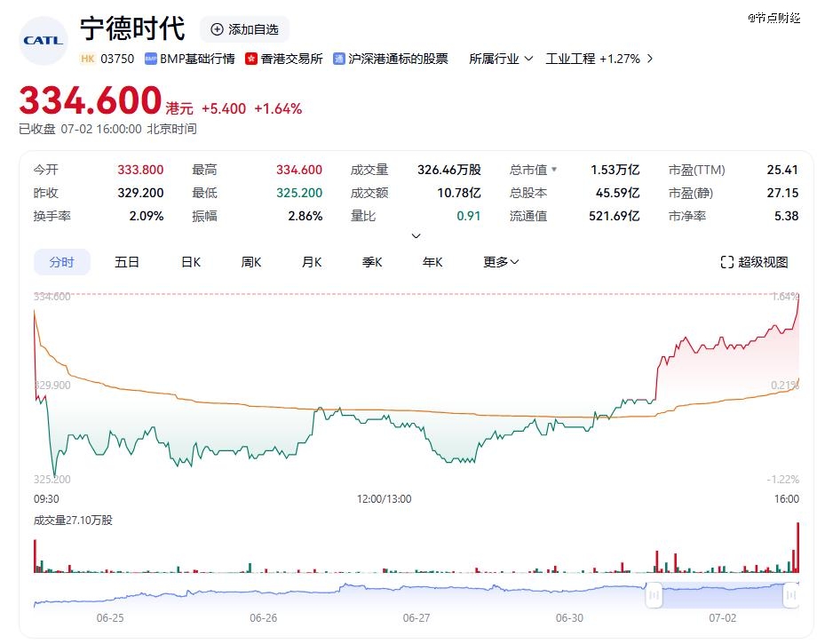
Task: Click the 成交额 value 10.78亿
Action: pos(459,193)
